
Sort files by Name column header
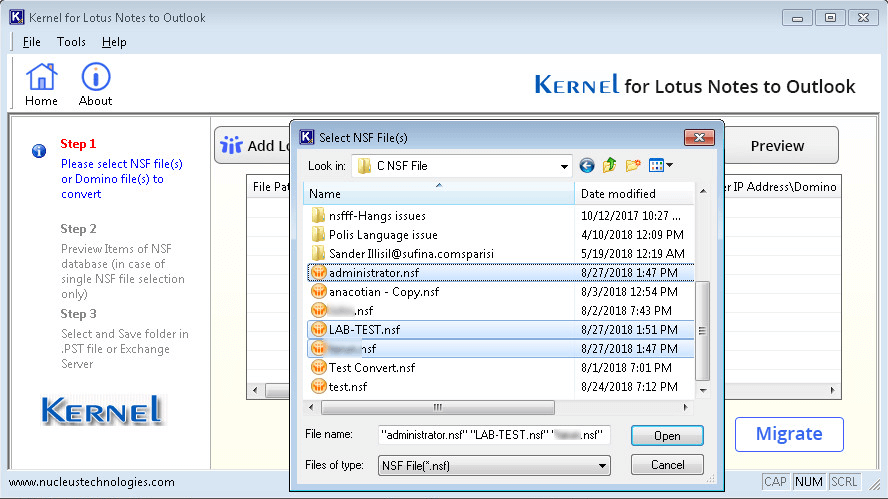[439, 194]
